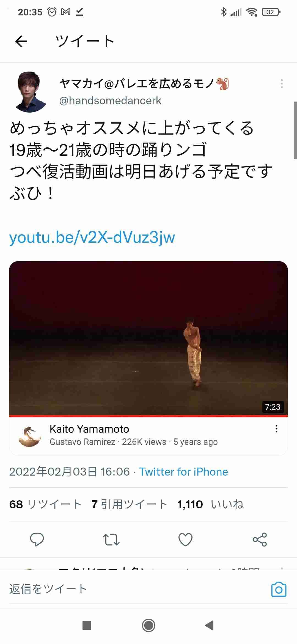
Task: Open the youtu.be/v2X-dVuz3jw link
Action: point(92,237)
